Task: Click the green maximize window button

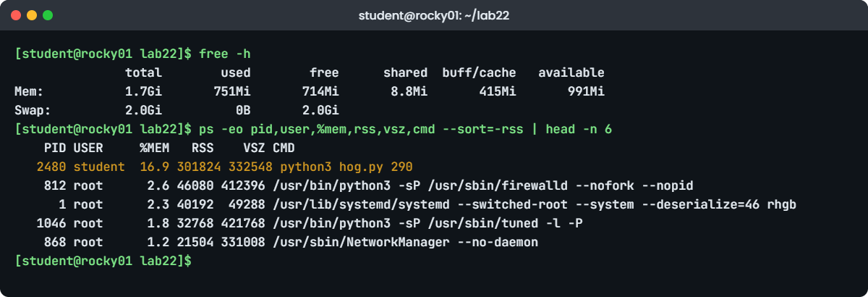Action: point(48,14)
